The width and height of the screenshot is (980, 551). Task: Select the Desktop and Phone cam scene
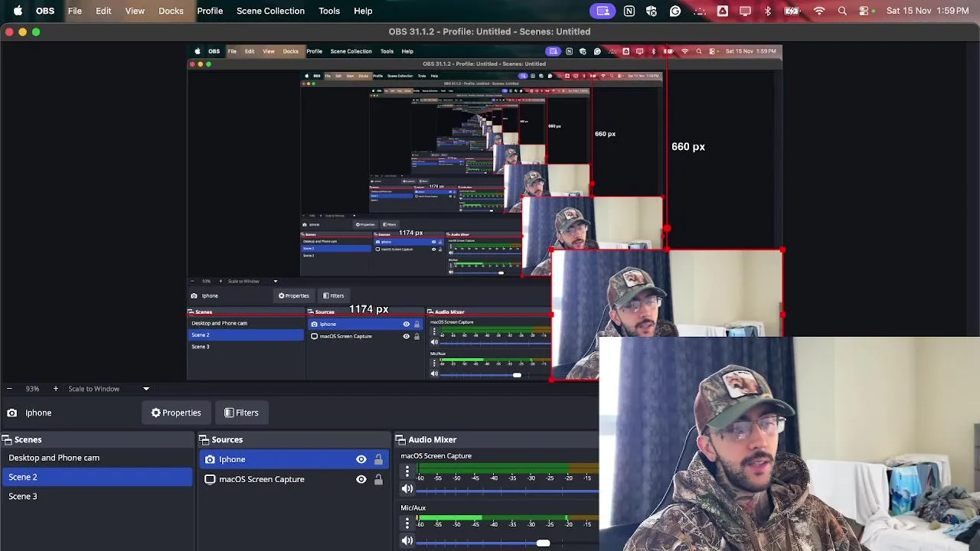[x=97, y=458]
